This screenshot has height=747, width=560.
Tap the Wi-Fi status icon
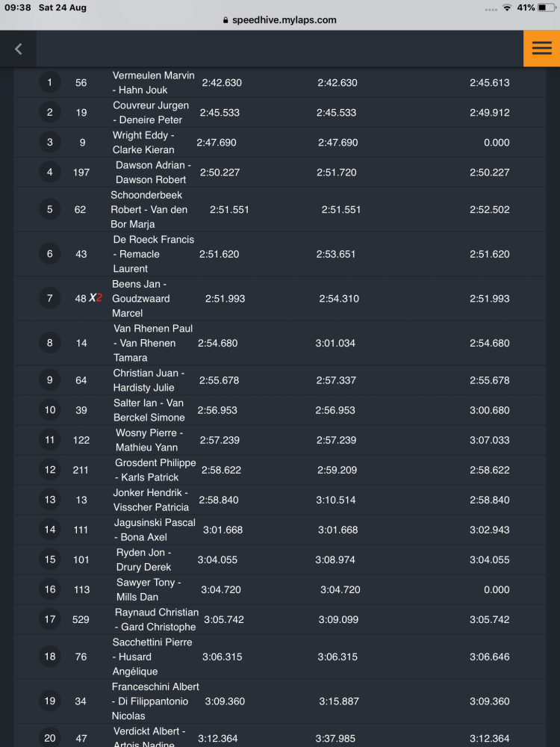[507, 7]
